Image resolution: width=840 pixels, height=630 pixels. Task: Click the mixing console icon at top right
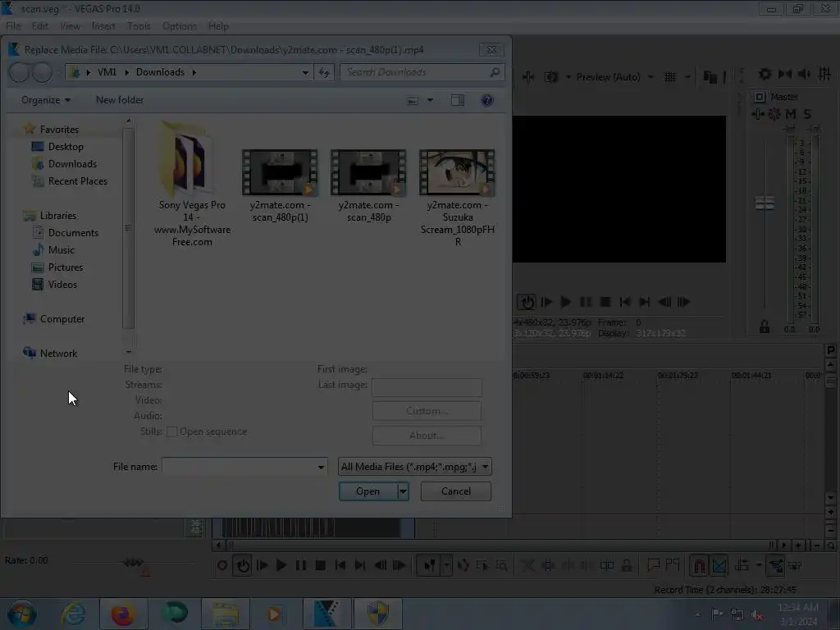[x=824, y=74]
